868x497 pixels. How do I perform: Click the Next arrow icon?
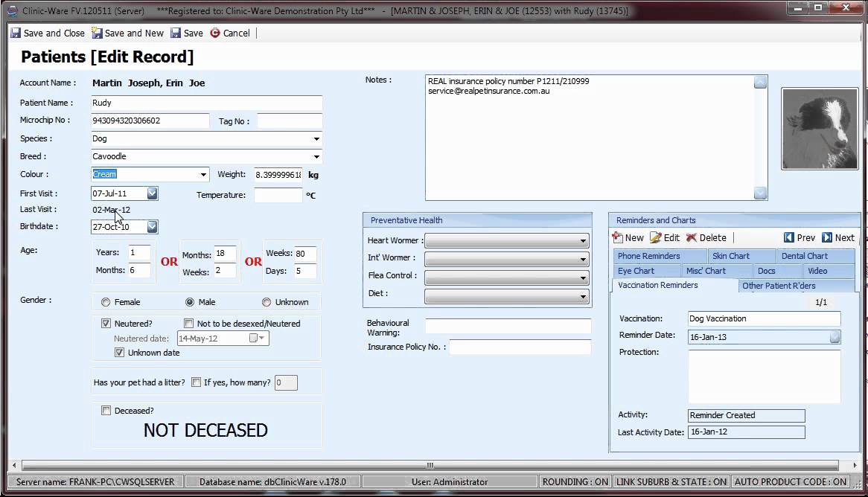click(827, 237)
